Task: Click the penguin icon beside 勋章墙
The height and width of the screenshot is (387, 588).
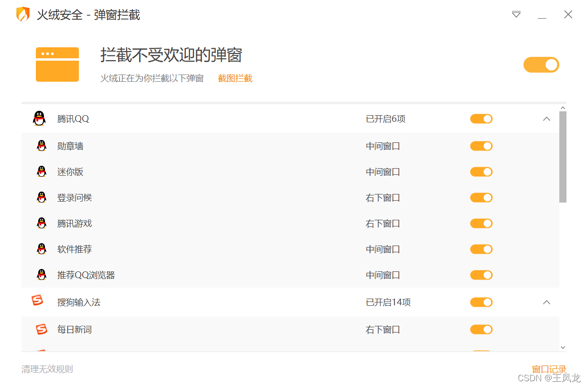Action: (42, 146)
